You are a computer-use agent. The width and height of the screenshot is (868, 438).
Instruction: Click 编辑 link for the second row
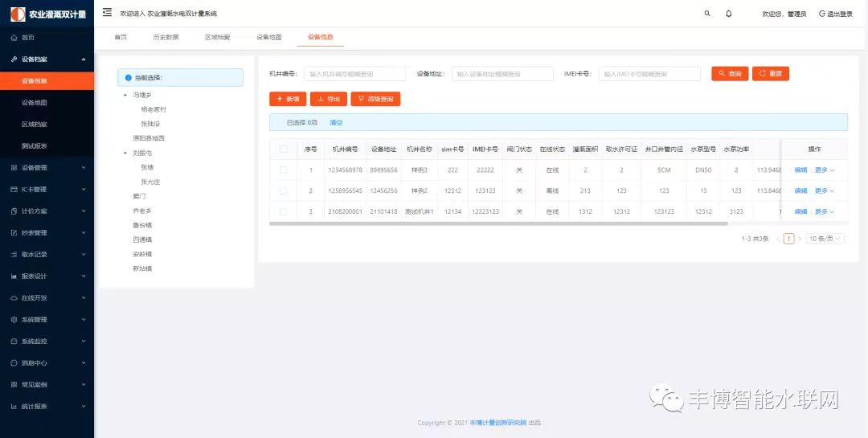(800, 190)
